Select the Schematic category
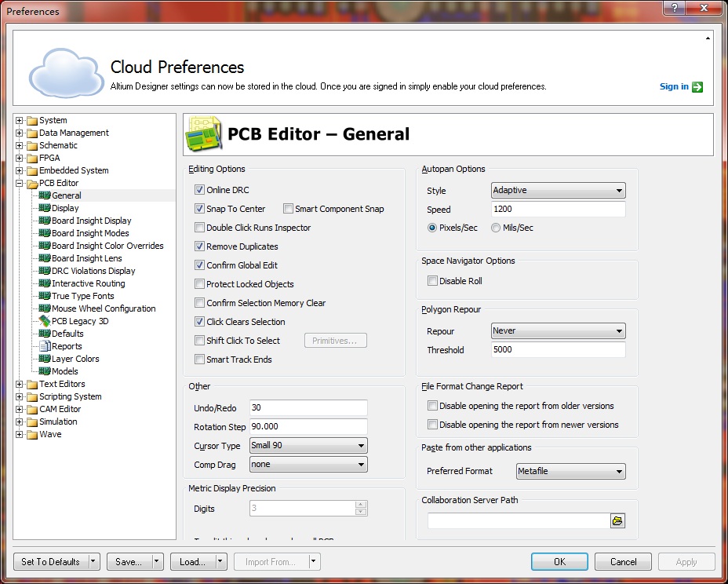 (x=58, y=145)
